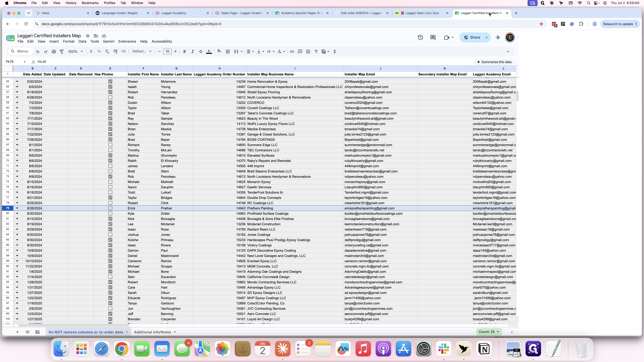The height and width of the screenshot is (362, 644).
Task: Insert link icon in toolbar
Action: coord(292,51)
